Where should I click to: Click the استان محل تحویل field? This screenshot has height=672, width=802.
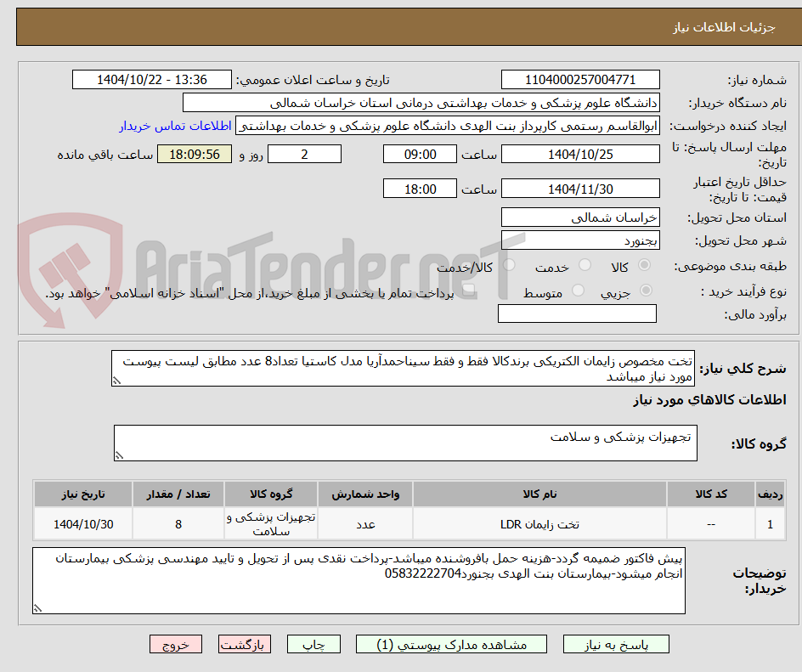(x=580, y=217)
